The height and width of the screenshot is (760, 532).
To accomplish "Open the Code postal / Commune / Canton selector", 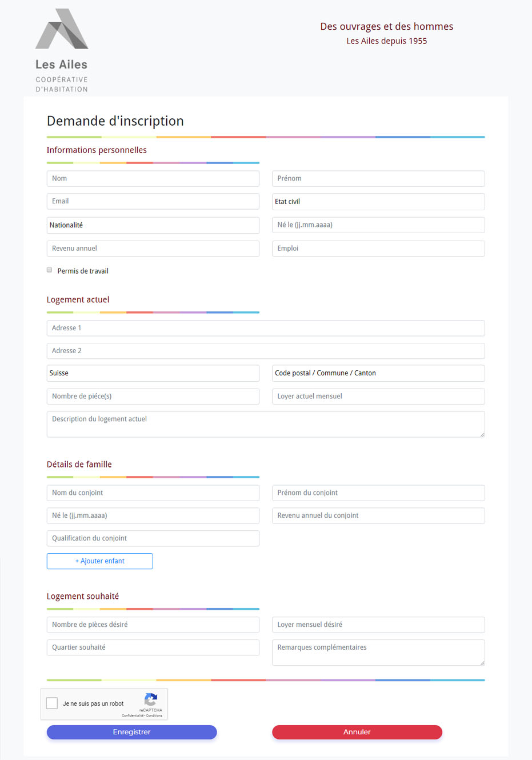I will (x=378, y=373).
